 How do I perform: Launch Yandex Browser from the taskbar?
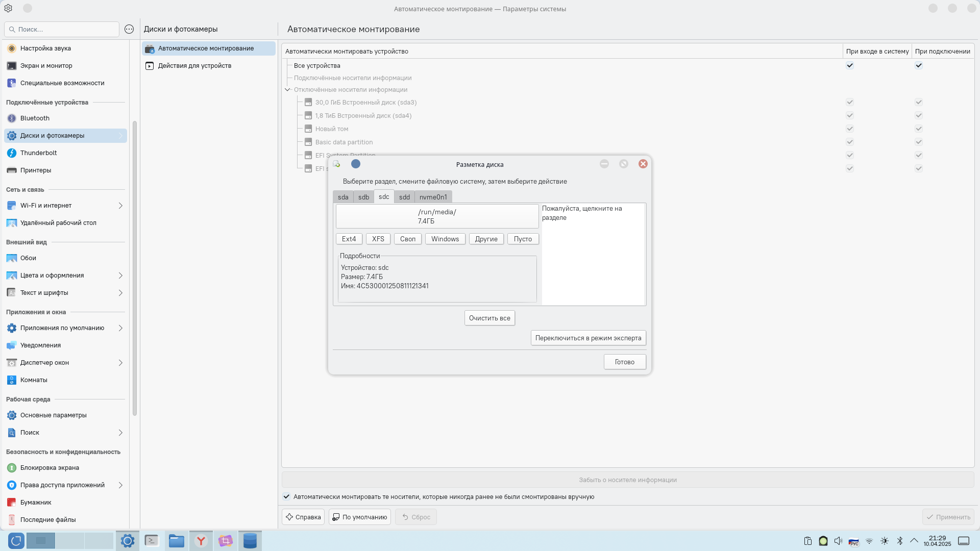[201, 541]
